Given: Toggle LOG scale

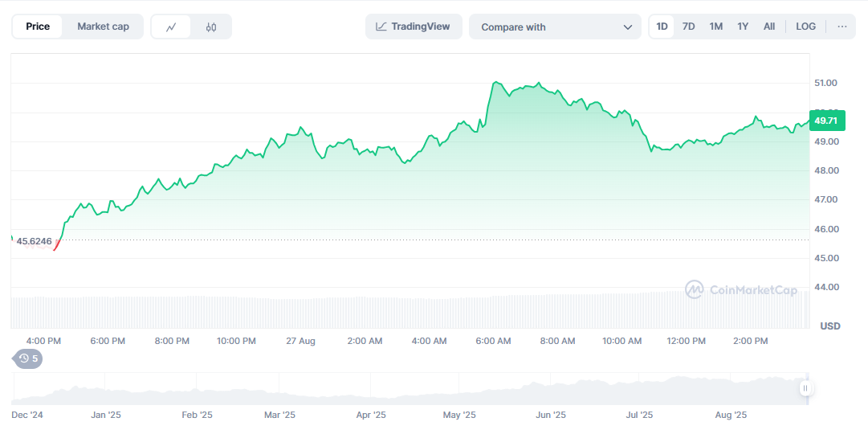Looking at the screenshot, I should pyautogui.click(x=805, y=27).
